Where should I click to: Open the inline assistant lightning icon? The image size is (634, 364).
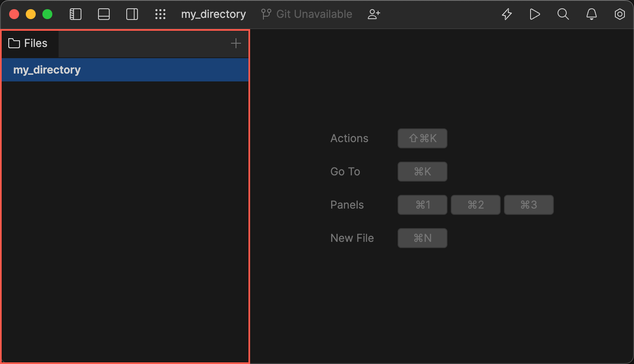[x=507, y=14]
